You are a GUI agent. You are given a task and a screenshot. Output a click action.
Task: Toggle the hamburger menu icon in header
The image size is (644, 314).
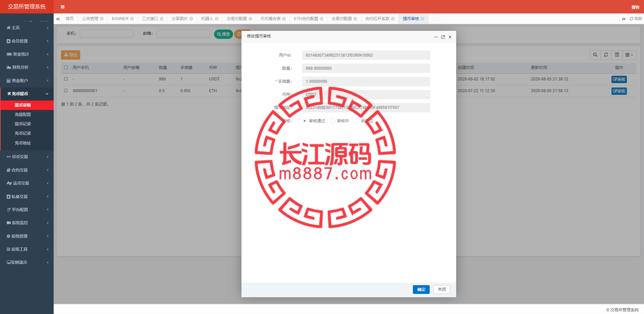click(62, 7)
